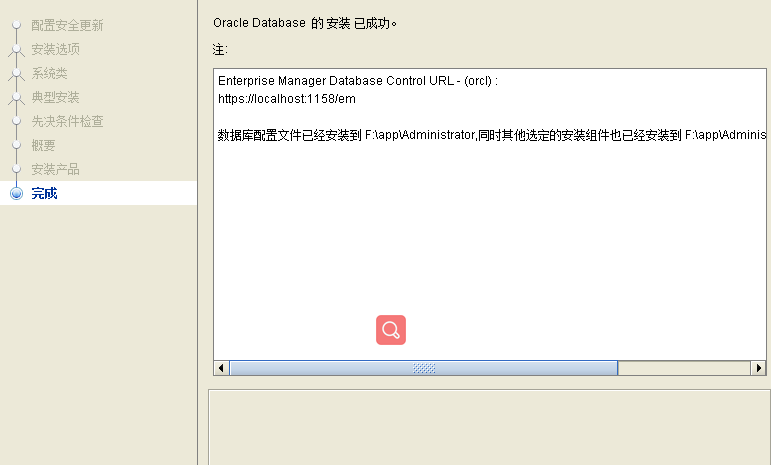The width and height of the screenshot is (771, 465).
Task: Click the step bullet beside 典型安装
Action: [x=17, y=97]
